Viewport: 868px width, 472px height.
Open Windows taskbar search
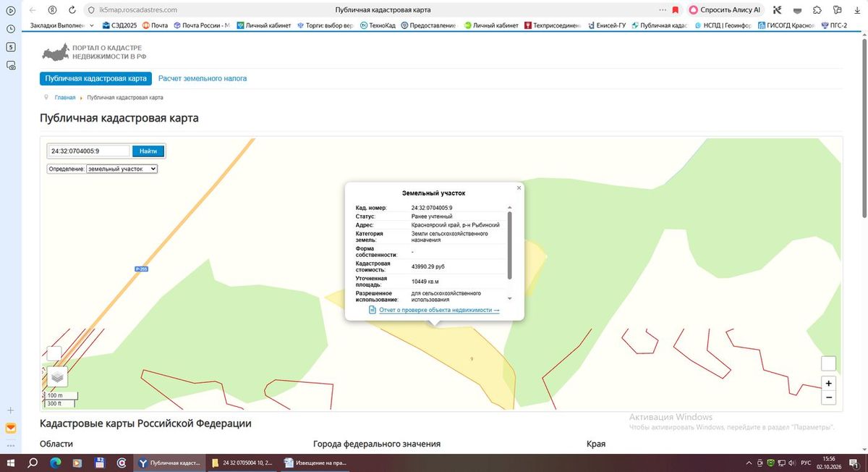33,463
